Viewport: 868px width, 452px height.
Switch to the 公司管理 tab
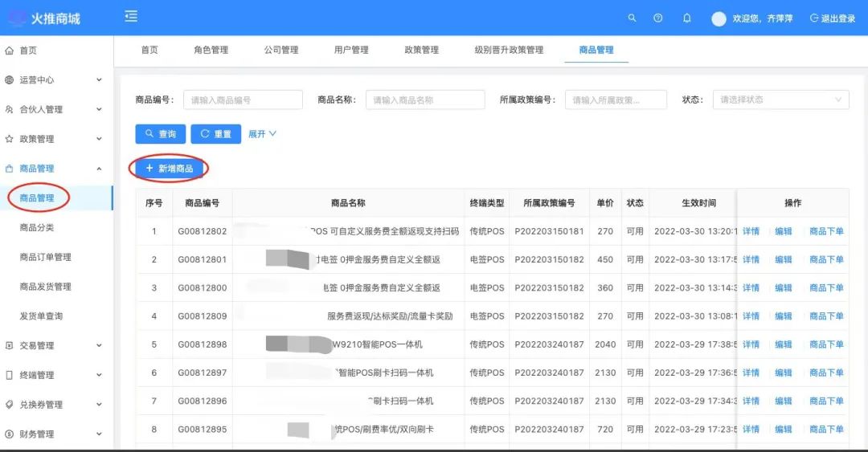coord(281,50)
